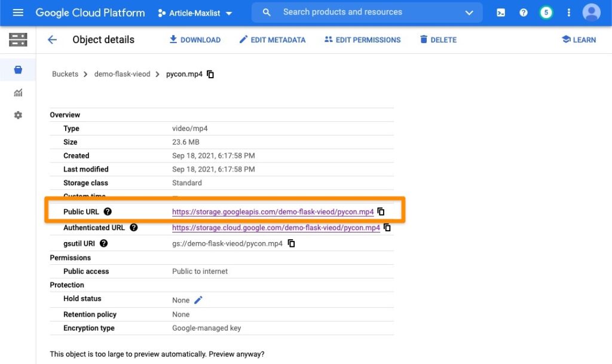Copy the Authenticated URL to clipboard

[387, 228]
